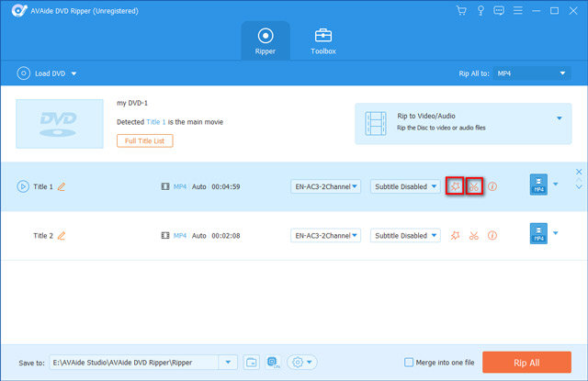Open the feedback chat bubble icon
Image resolution: width=588 pixels, height=381 pixels.
(x=499, y=10)
